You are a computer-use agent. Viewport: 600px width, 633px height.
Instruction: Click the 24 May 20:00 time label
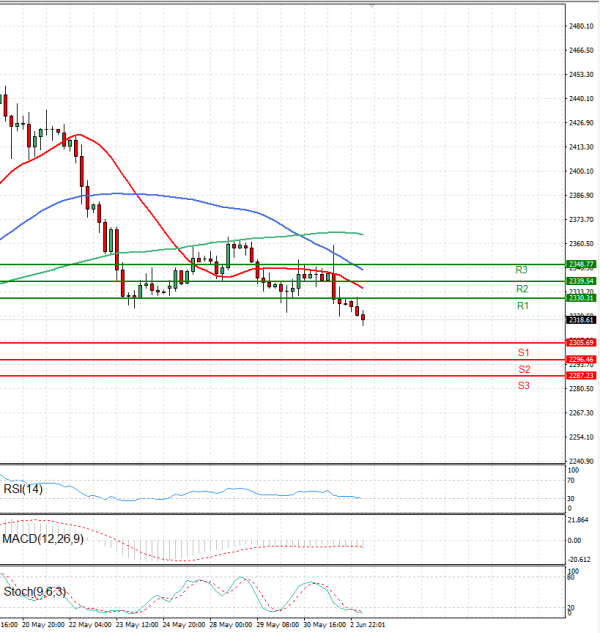tap(184, 625)
